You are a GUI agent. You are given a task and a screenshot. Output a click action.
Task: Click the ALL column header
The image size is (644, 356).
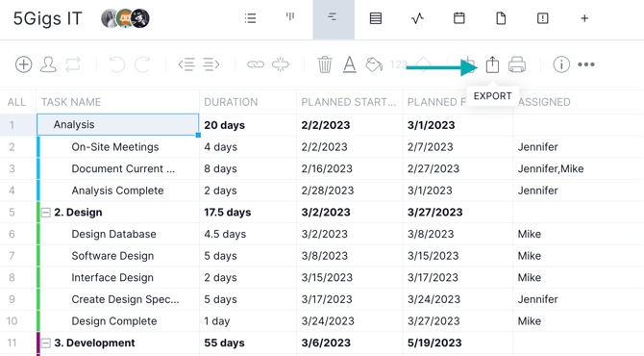point(16,102)
